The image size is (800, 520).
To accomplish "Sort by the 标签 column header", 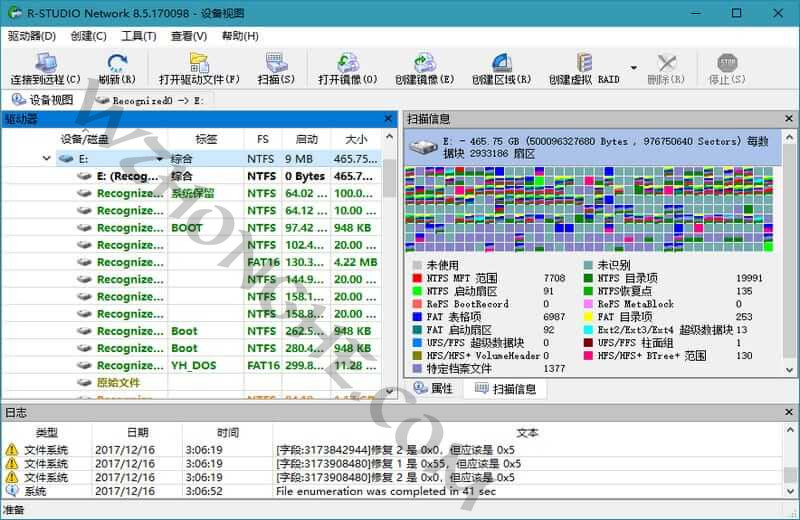I will pos(206,139).
